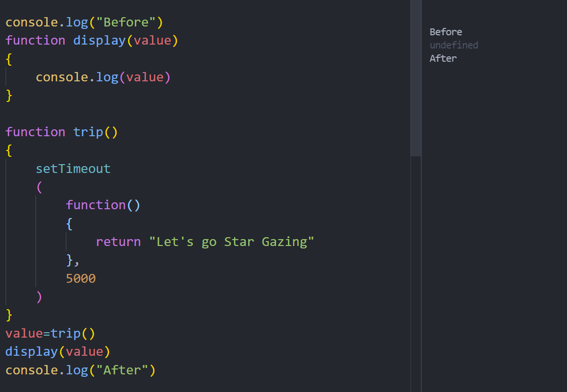567x392 pixels.
Task: Click the value parameter in display(value)
Action: (154, 40)
